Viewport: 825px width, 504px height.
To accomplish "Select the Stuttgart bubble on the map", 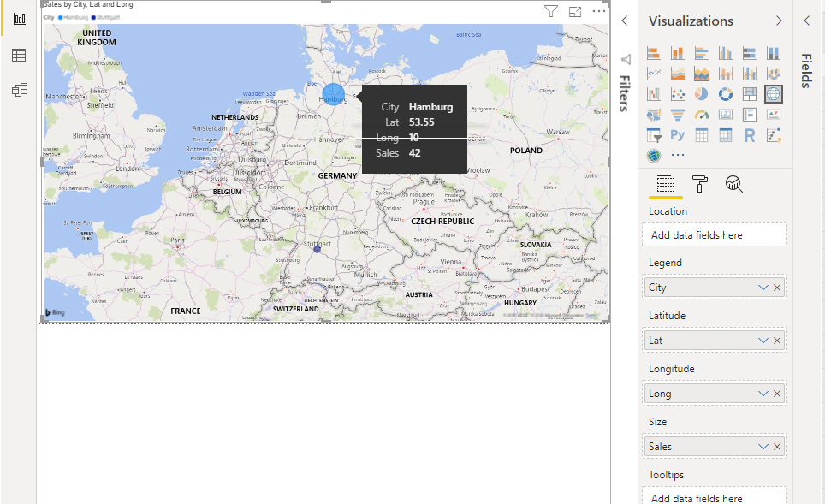I will pyautogui.click(x=317, y=249).
